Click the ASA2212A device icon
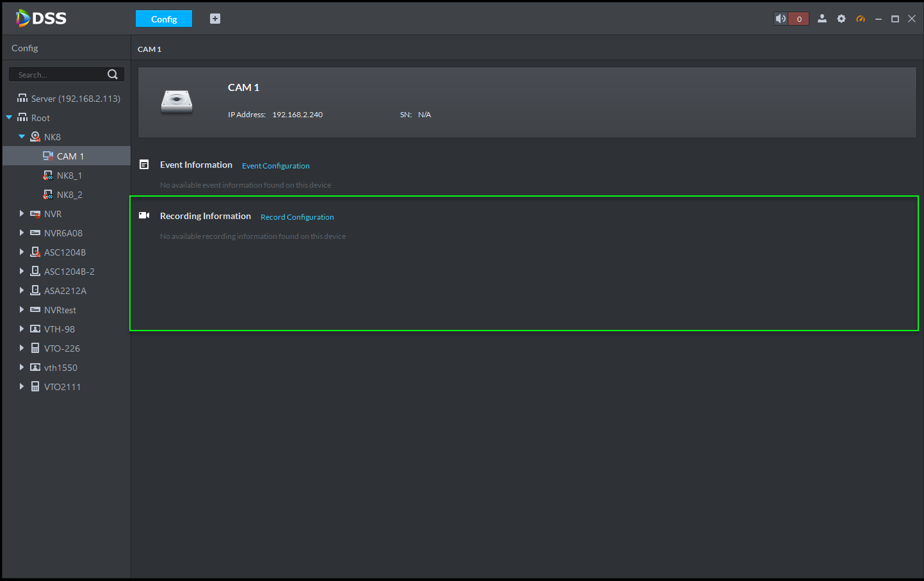The height and width of the screenshot is (581, 924). [x=35, y=291]
